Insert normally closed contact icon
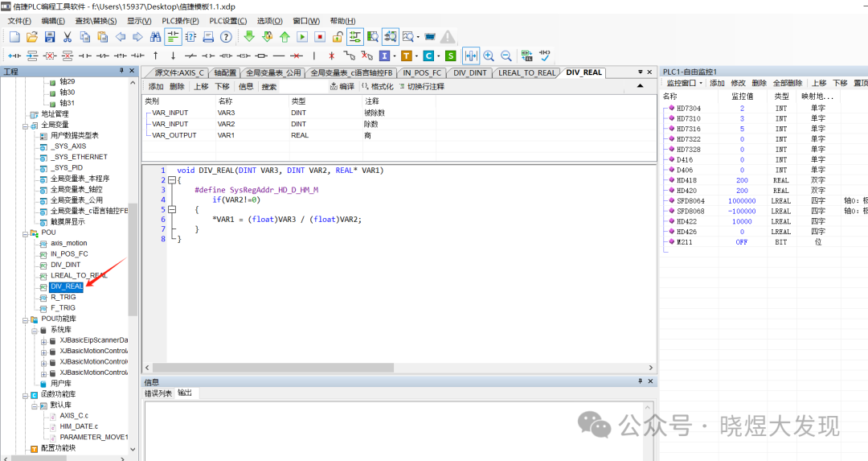The image size is (868, 461). click(103, 56)
